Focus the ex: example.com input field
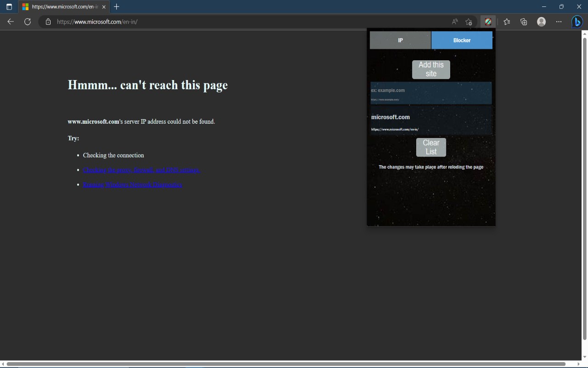The image size is (588, 368). tap(431, 93)
